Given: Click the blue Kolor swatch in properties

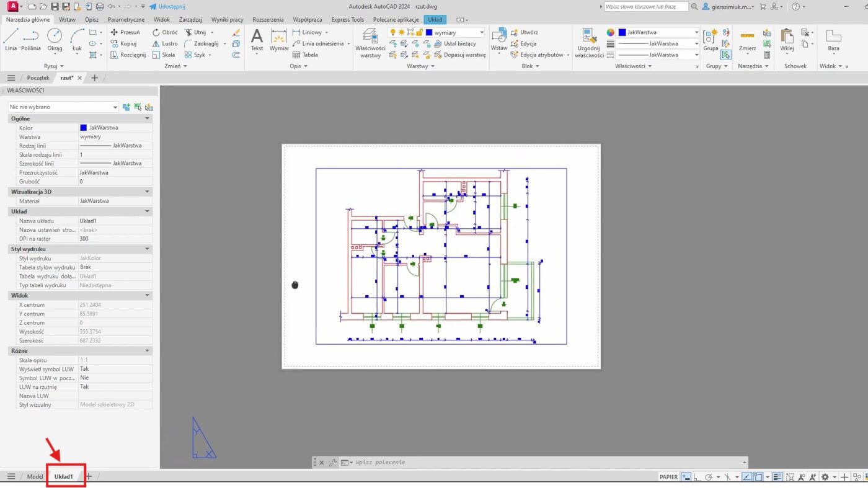Looking at the screenshot, I should (x=84, y=128).
